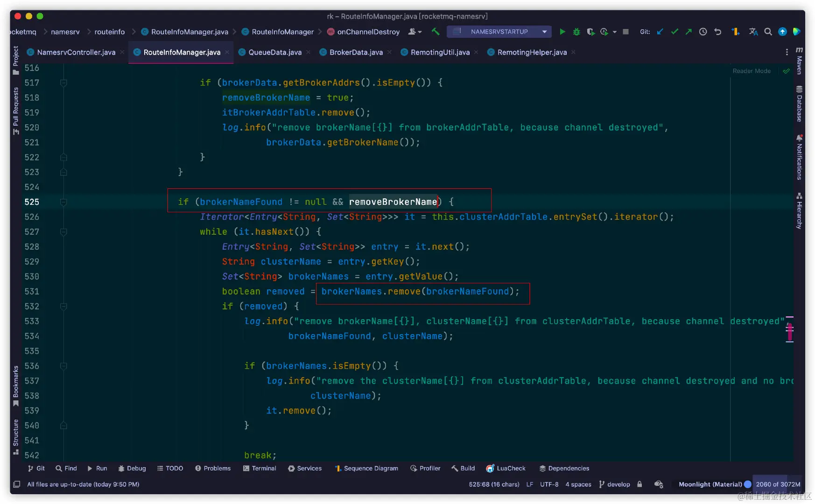Image resolution: width=815 pixels, height=504 pixels.
Task: Open the Hierarchy tool window
Action: [799, 211]
